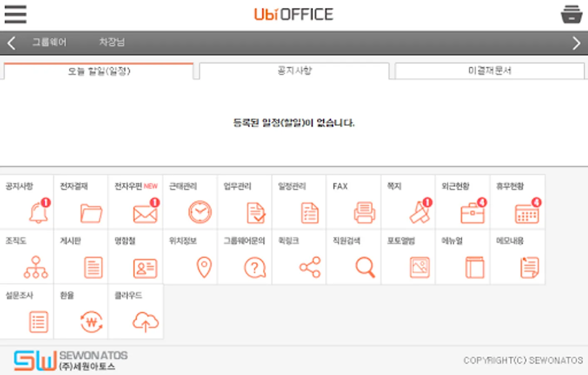Open the 메뉴얼 book tile
Screen dimensions: 588x375
(x=462, y=257)
